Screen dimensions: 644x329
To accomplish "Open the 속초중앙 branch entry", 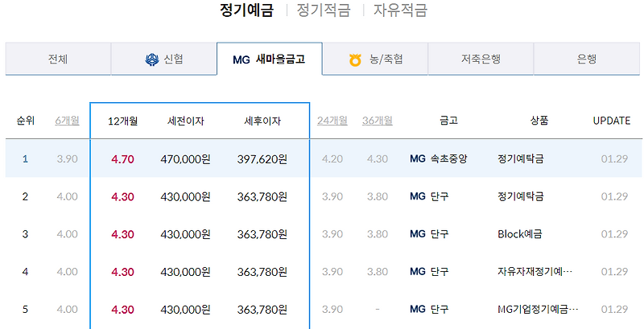I will click(x=449, y=158).
